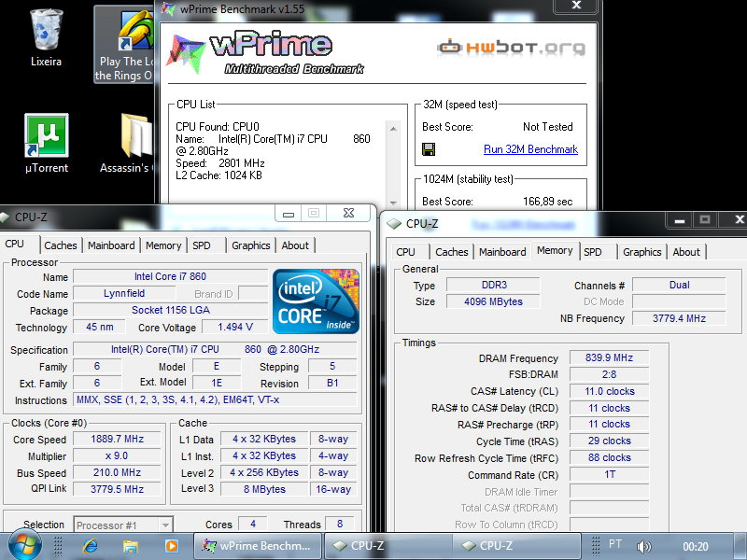Click the Core Speed value '1889.7 MHz'
The image size is (747, 560).
click(x=118, y=439)
